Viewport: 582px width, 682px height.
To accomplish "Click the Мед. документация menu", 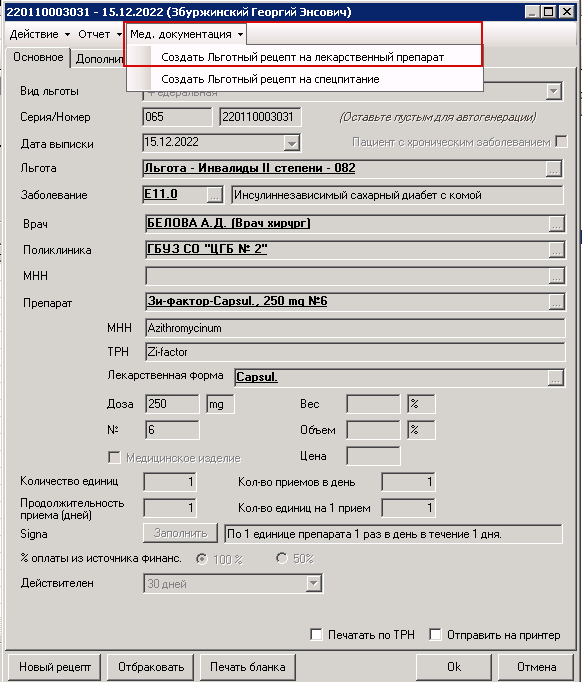I will tap(186, 34).
